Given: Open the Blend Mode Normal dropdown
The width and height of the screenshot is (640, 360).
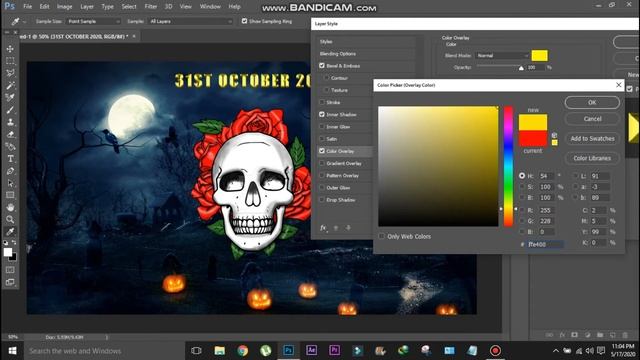Looking at the screenshot, I should pos(502,56).
